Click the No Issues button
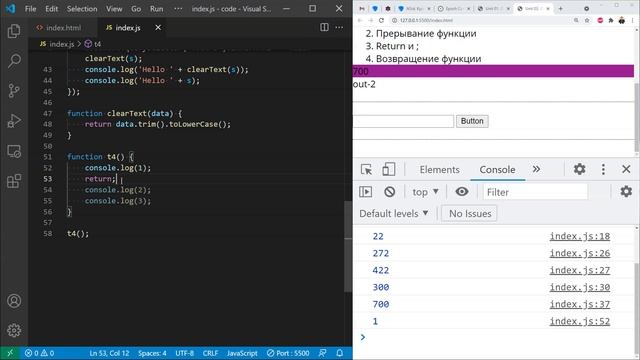This screenshot has height=360, width=640. [x=470, y=213]
